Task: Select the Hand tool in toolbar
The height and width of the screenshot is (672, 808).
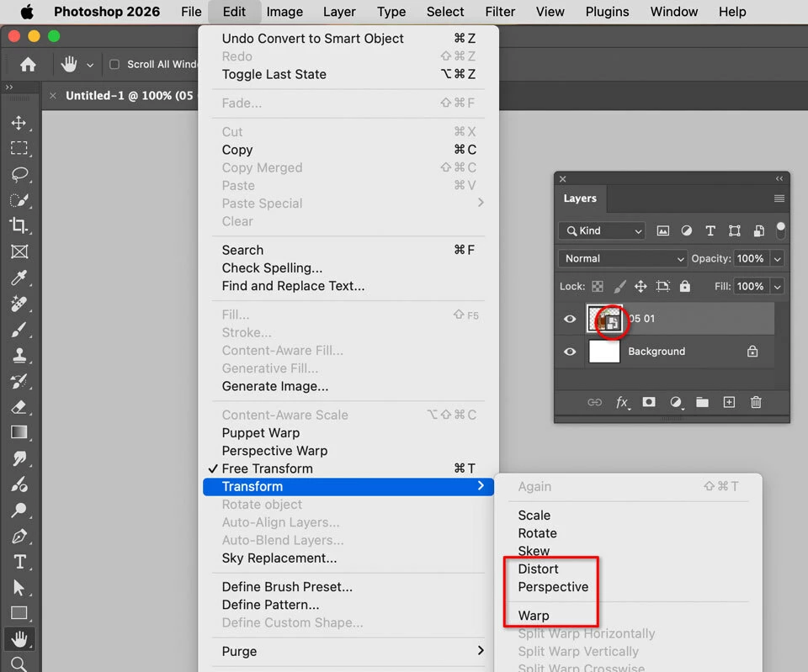Action: 19,639
